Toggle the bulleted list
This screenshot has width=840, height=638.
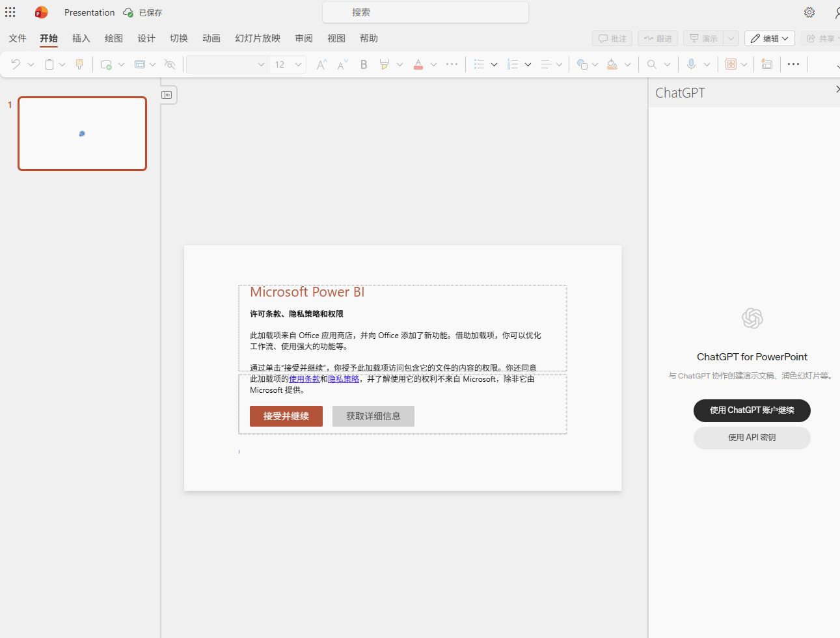click(x=480, y=64)
